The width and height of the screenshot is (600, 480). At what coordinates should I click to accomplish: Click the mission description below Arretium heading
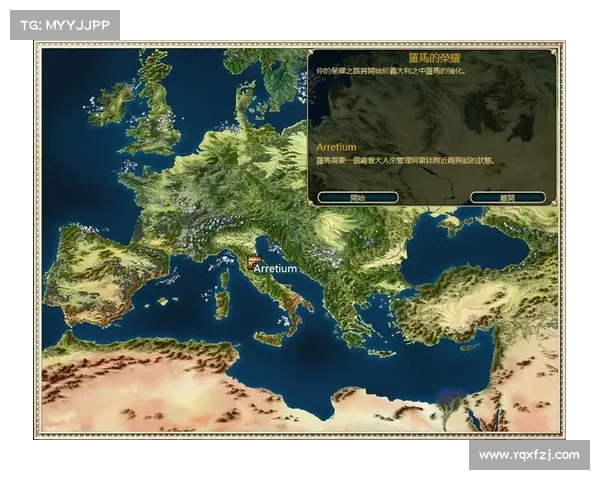point(405,160)
